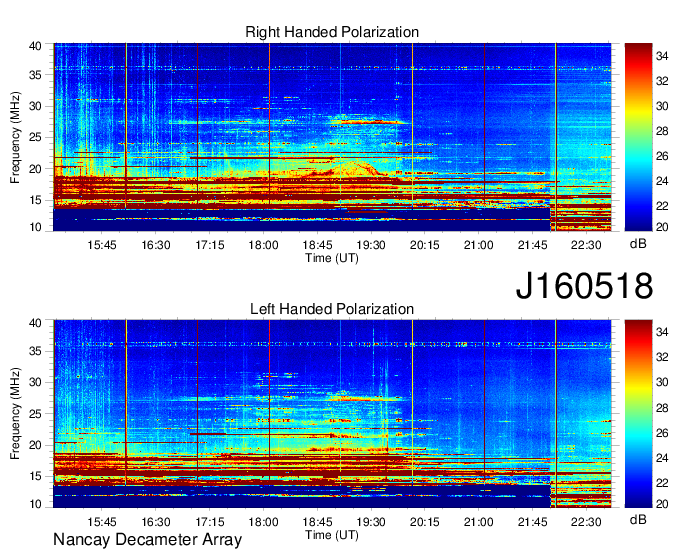Click the 30 MHz tick of Right Handed plot
This screenshot has width=680, height=552.
[35, 106]
